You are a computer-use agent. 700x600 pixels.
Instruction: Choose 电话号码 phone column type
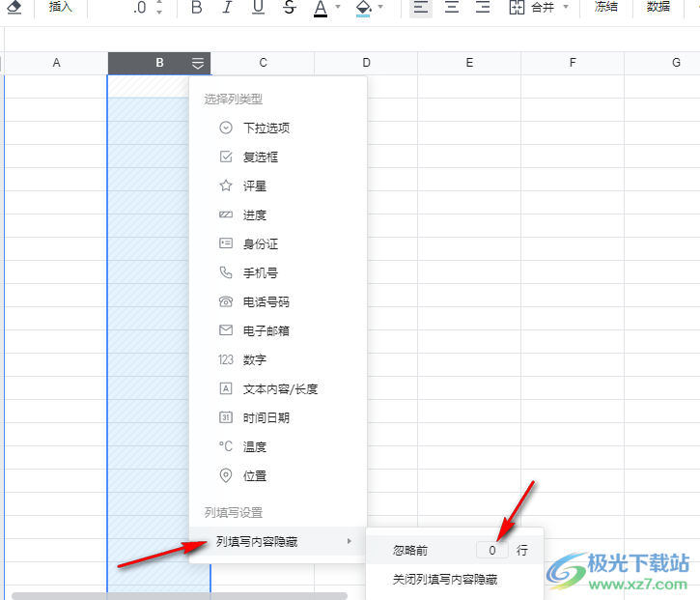tap(278, 302)
